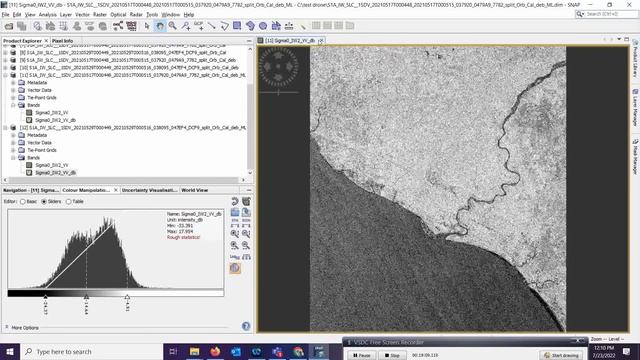Select the Basic editor radio button
Image resolution: width=640 pixels, height=360 pixels.
click(23, 202)
